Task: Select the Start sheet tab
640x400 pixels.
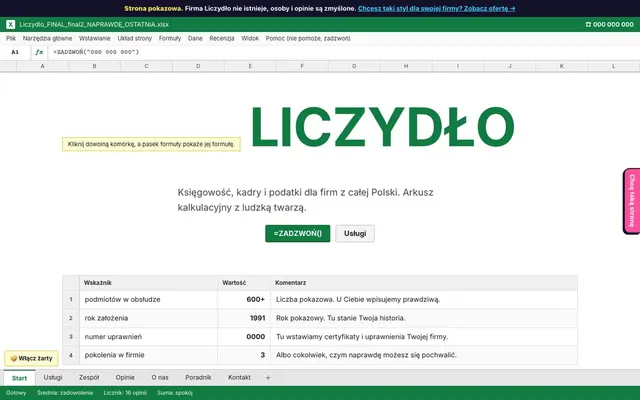Action: [19, 378]
